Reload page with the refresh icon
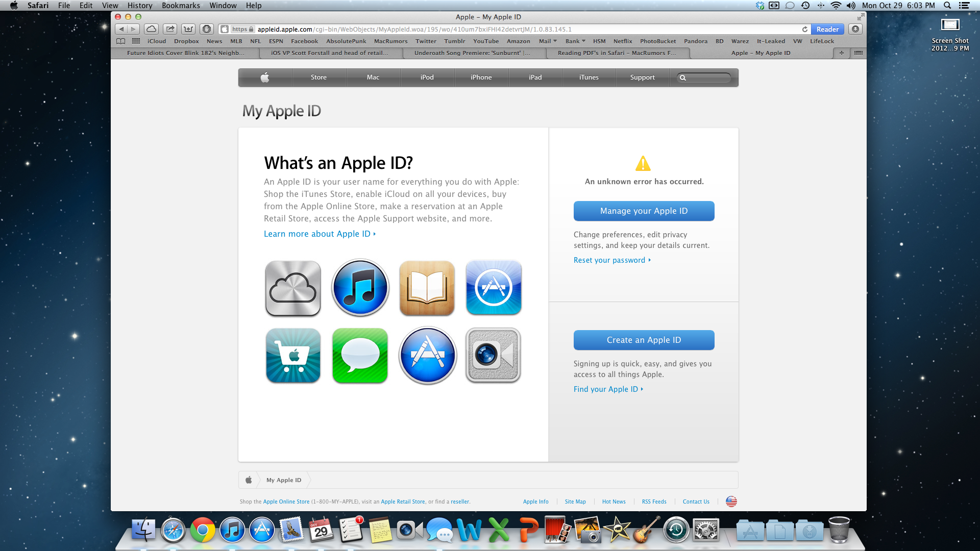 [x=805, y=29]
